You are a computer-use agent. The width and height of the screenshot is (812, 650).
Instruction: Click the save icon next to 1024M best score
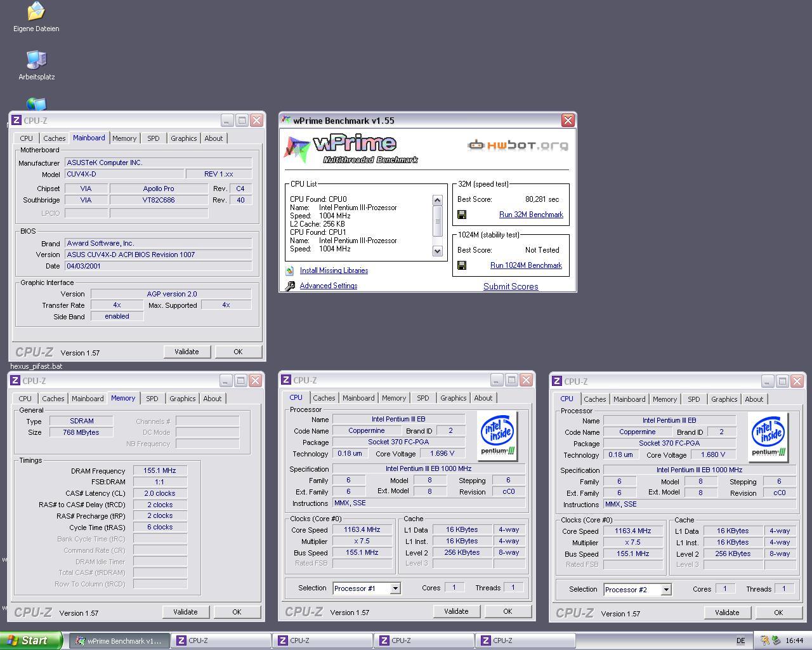(462, 265)
